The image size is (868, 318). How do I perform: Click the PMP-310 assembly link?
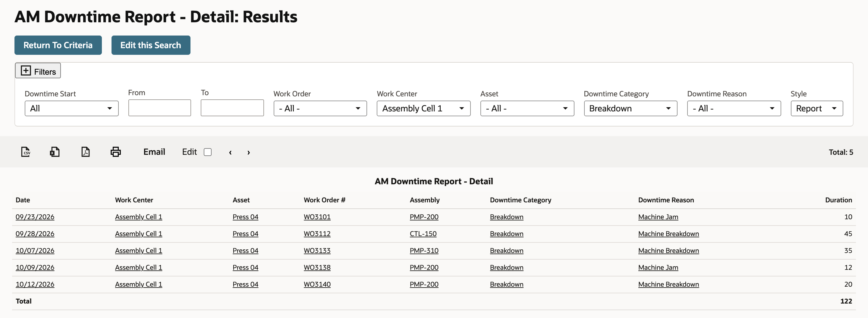pyautogui.click(x=424, y=251)
